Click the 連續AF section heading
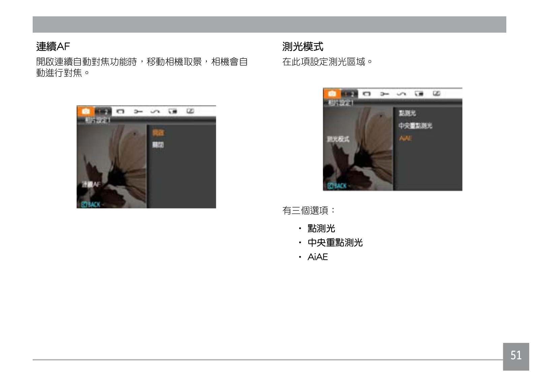 pos(53,46)
